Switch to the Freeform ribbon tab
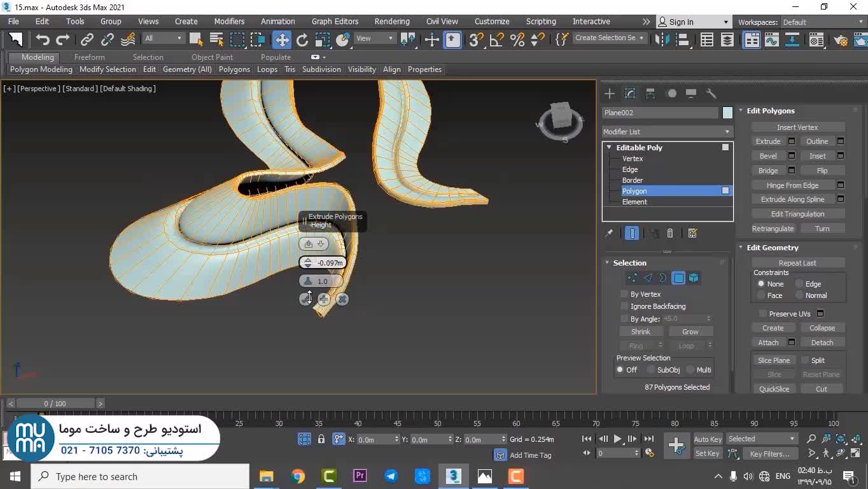 pyautogui.click(x=89, y=57)
